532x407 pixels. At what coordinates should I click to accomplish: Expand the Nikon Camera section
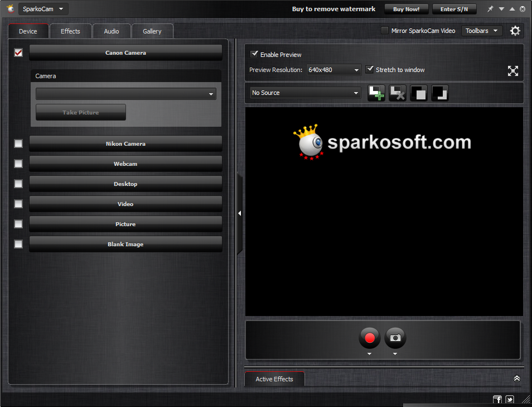point(125,143)
